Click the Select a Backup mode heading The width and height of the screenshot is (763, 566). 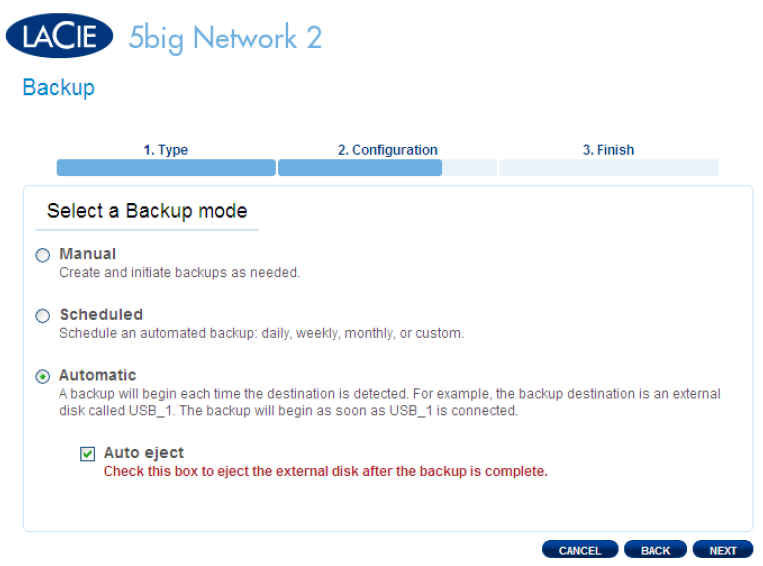point(147,211)
